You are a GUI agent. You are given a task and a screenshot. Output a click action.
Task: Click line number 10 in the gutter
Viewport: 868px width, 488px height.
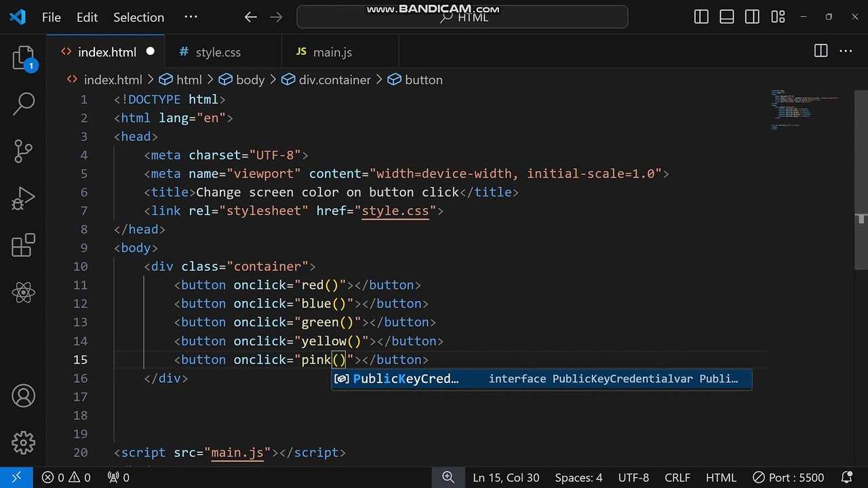[x=80, y=266]
